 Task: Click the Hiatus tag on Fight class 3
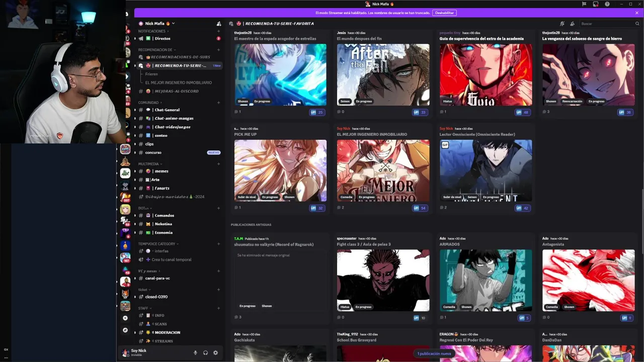click(x=345, y=307)
